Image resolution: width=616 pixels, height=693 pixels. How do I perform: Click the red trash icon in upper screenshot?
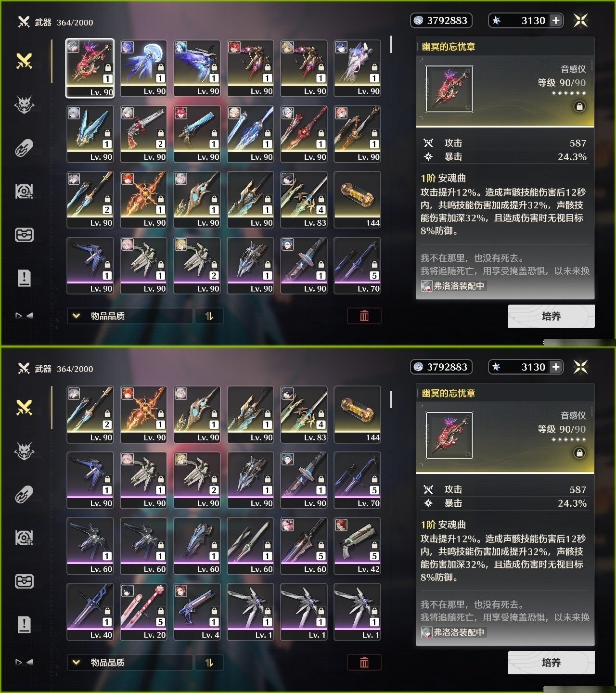click(x=364, y=316)
